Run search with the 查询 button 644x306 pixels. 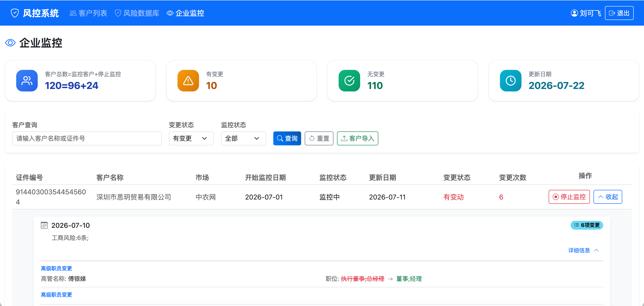coord(287,138)
